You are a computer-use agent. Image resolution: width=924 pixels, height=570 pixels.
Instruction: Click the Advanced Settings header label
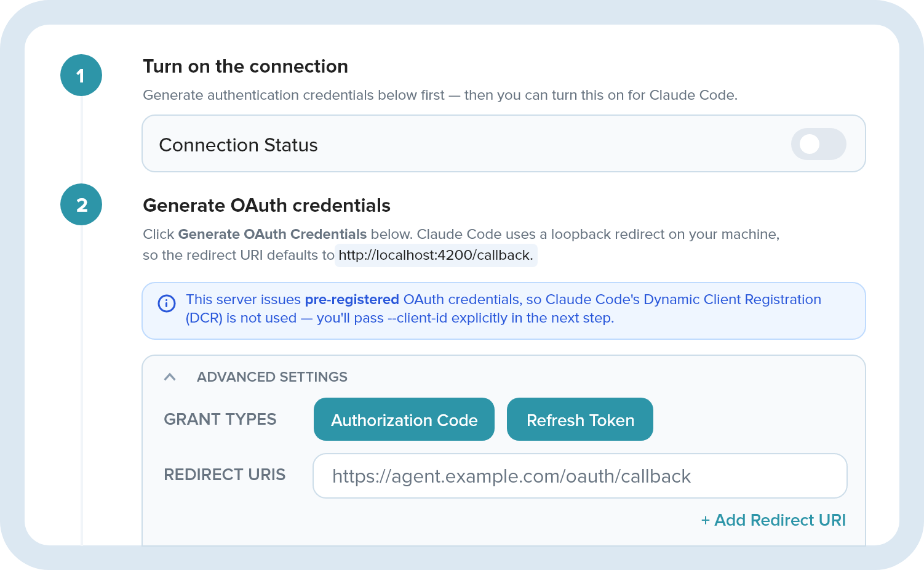(x=272, y=377)
